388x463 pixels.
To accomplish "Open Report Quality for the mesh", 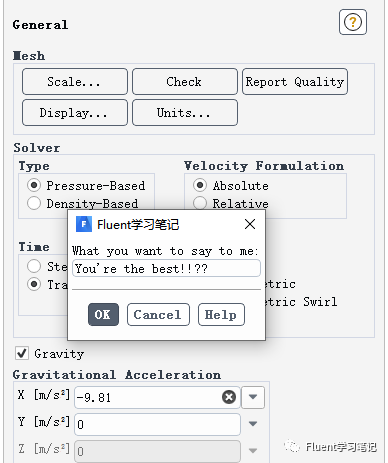I will coord(295,82).
